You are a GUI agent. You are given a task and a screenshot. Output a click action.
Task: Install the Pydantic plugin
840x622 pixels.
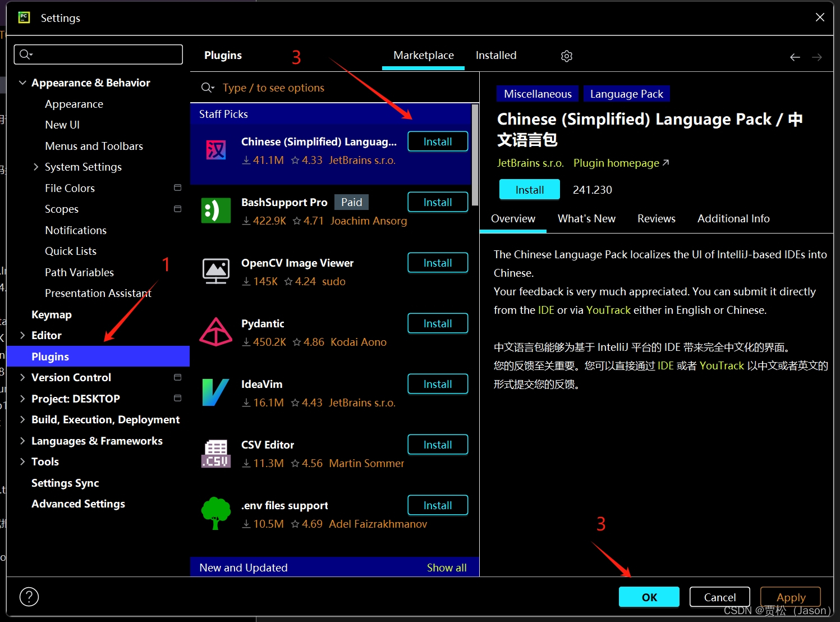pyautogui.click(x=438, y=323)
